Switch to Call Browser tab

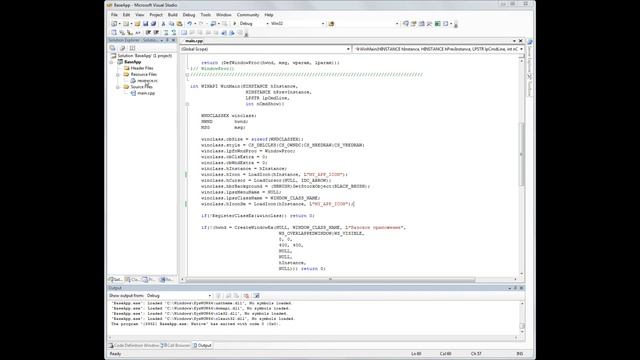coord(176,345)
